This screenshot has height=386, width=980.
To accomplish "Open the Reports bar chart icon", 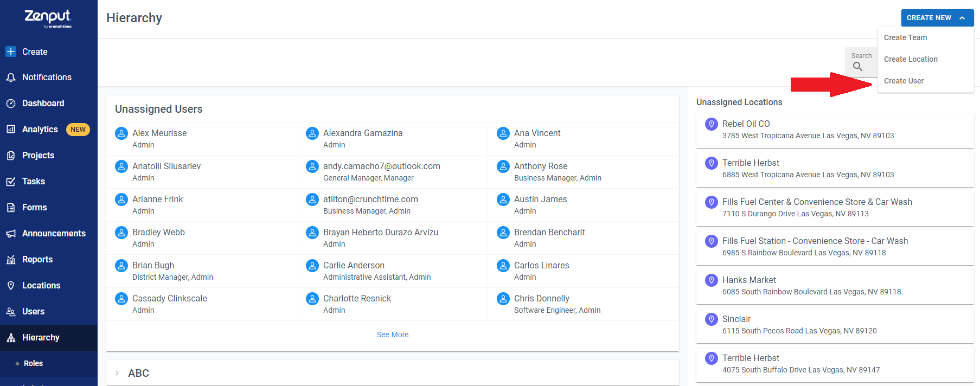I will click(11, 260).
